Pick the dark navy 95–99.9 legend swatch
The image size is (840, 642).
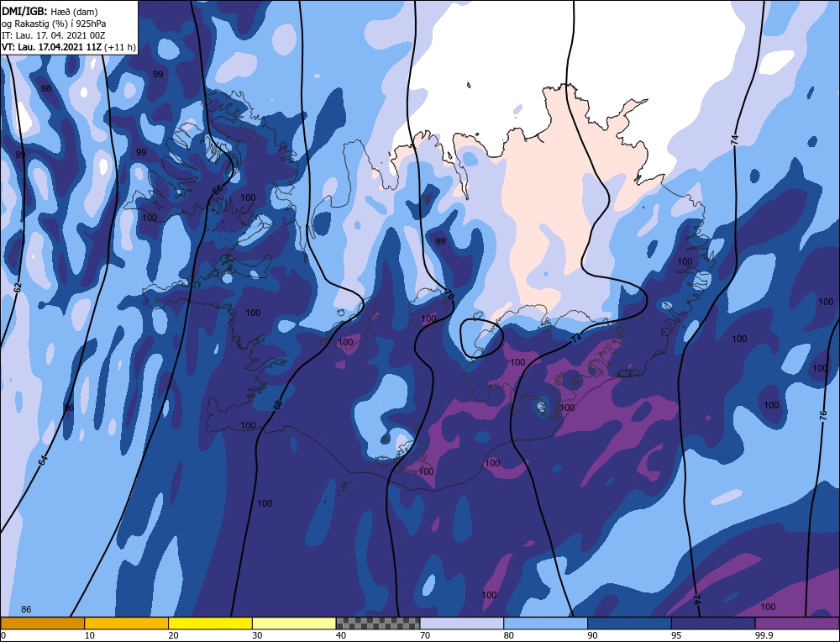[x=713, y=624]
